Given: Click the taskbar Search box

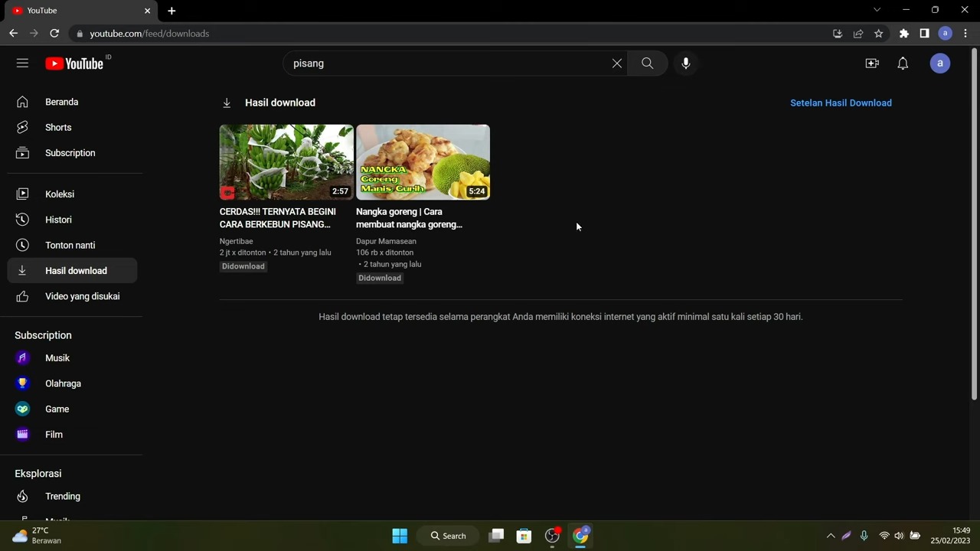Looking at the screenshot, I should pyautogui.click(x=449, y=536).
